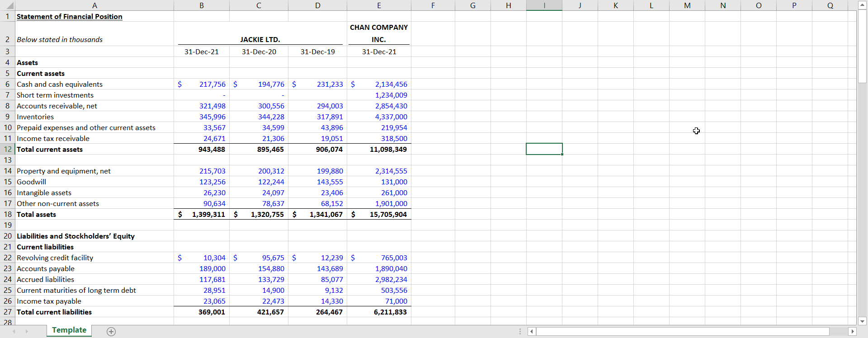
Task: Click the horizontal scrollbar left arrow
Action: pos(532,331)
